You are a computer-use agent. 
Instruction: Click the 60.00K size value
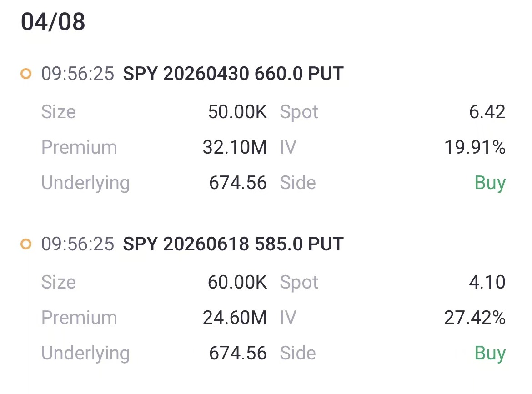[237, 282]
